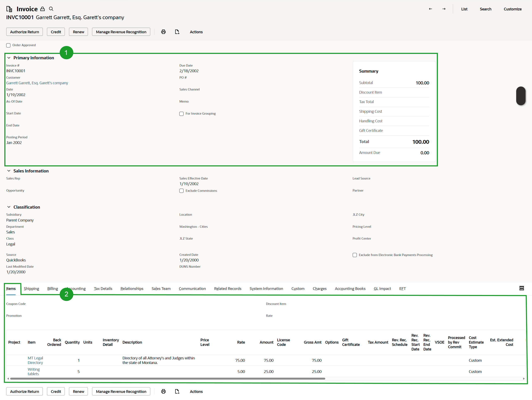Open the Sales Team tab
Image resolution: width=532 pixels, height=400 pixels.
161,289
